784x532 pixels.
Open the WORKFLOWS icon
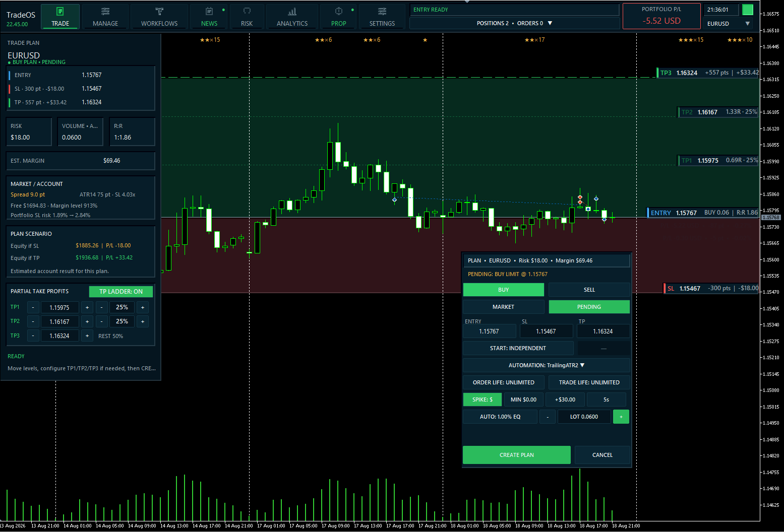pos(159,12)
